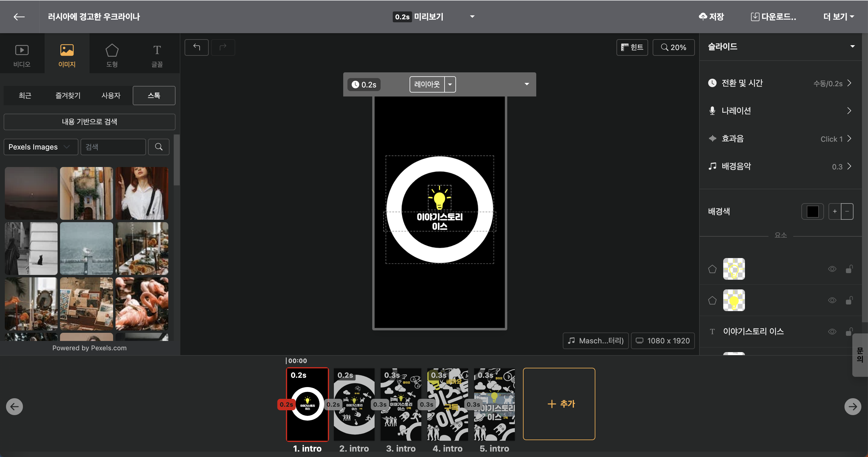Move timeline left with arrow button
The height and width of the screenshot is (457, 868).
click(14, 406)
